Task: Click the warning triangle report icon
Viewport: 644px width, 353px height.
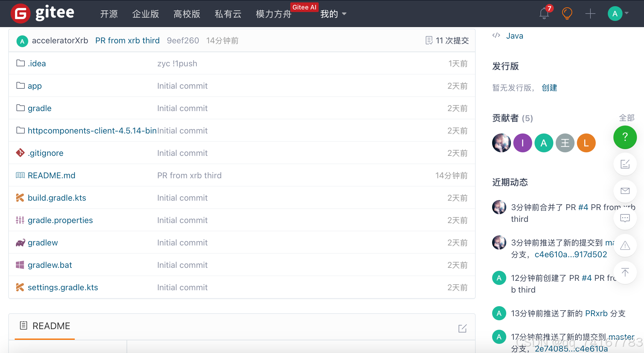Action: (625, 245)
